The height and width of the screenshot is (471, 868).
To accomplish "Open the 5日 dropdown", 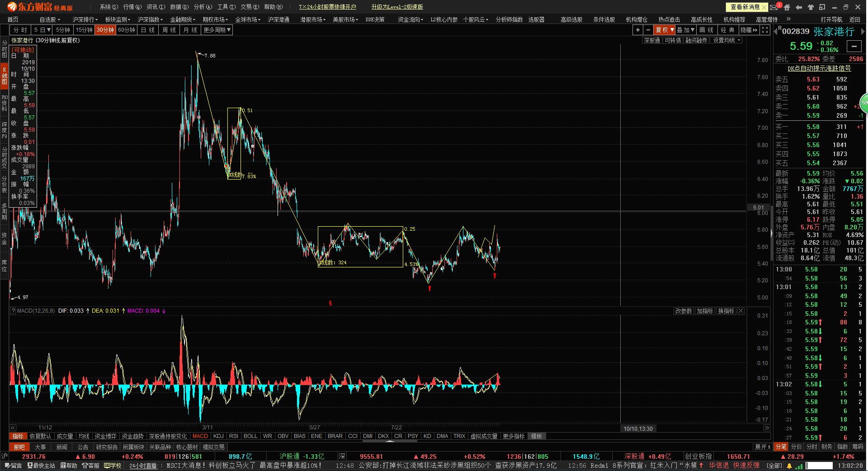I will 42,30.
